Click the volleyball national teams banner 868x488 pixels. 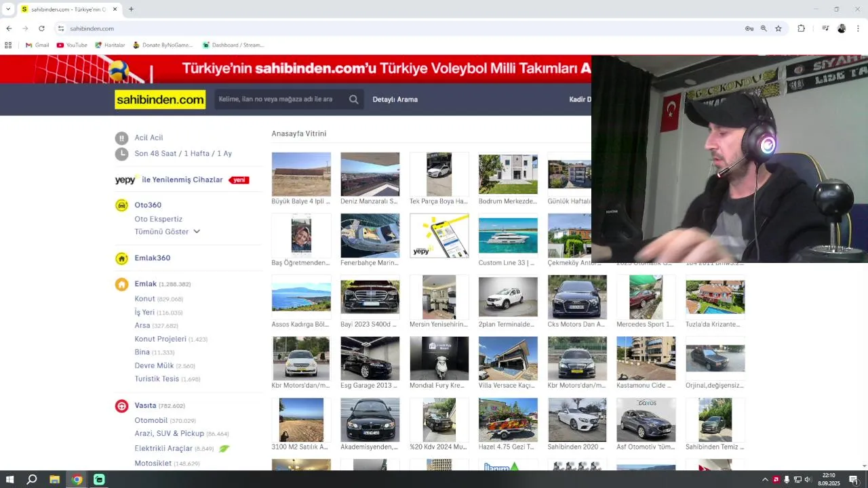point(296,68)
